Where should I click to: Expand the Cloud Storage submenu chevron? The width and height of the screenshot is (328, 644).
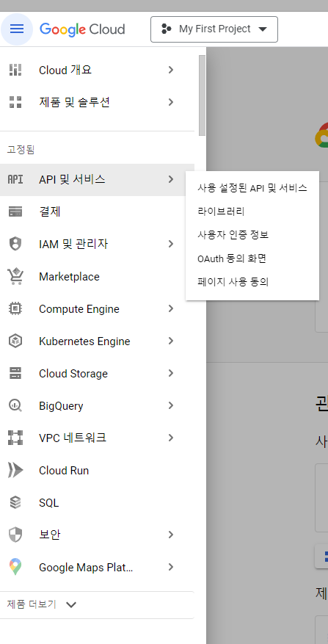171,373
